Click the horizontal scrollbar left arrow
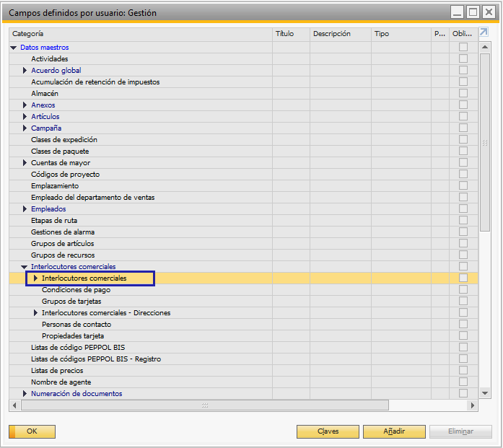 [x=14, y=405]
